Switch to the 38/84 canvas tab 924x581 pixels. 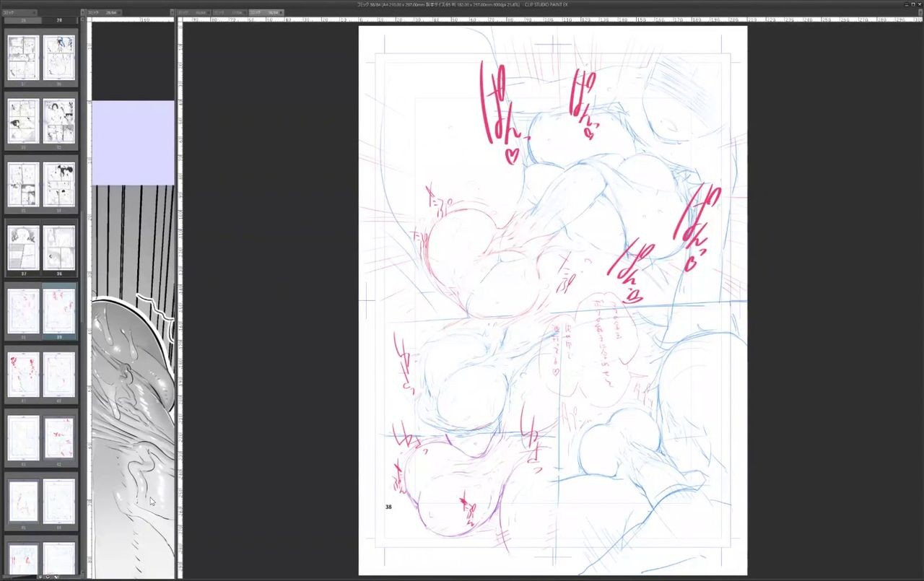pos(264,12)
